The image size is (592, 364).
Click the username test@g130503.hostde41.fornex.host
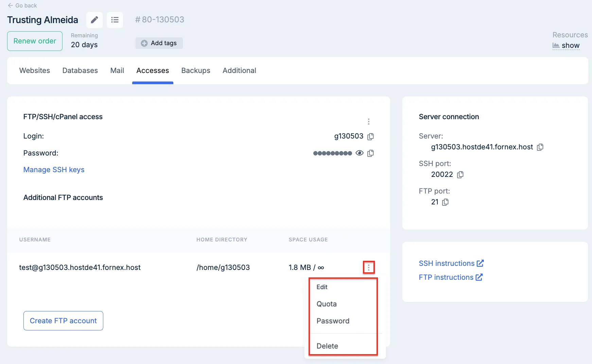click(x=80, y=268)
